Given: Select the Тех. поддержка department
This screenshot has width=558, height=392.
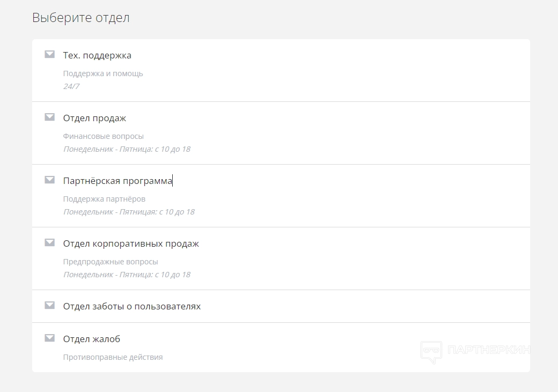Looking at the screenshot, I should point(97,55).
